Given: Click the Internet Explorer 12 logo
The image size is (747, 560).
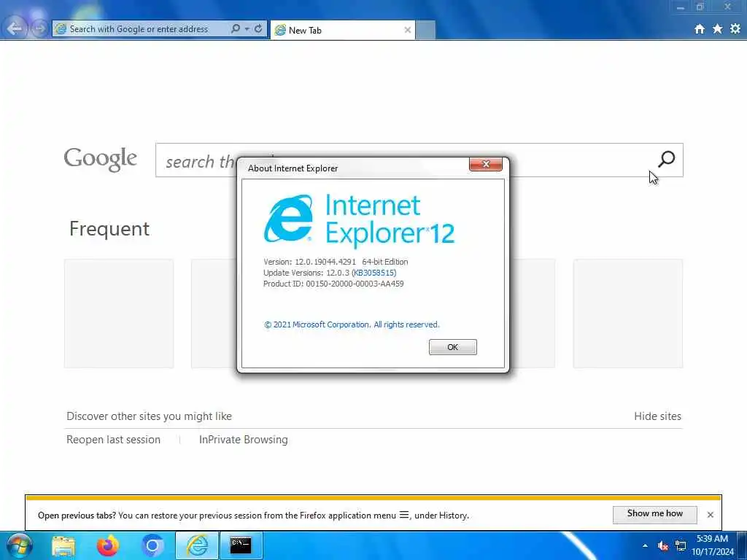Looking at the screenshot, I should [x=359, y=220].
